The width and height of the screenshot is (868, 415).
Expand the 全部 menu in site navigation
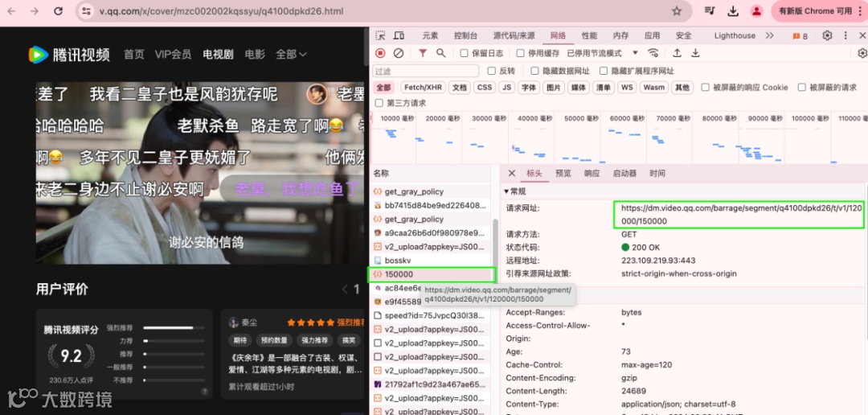(x=291, y=55)
